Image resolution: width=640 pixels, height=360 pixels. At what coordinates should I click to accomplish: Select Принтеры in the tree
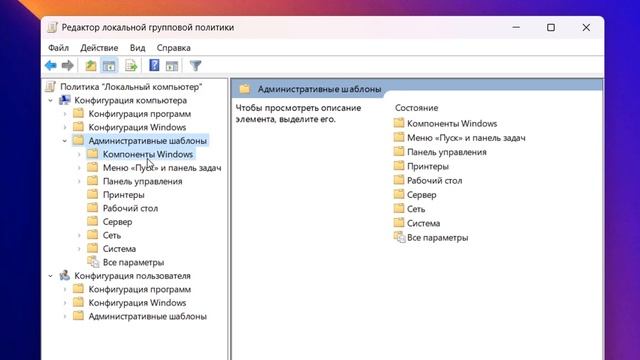(124, 195)
